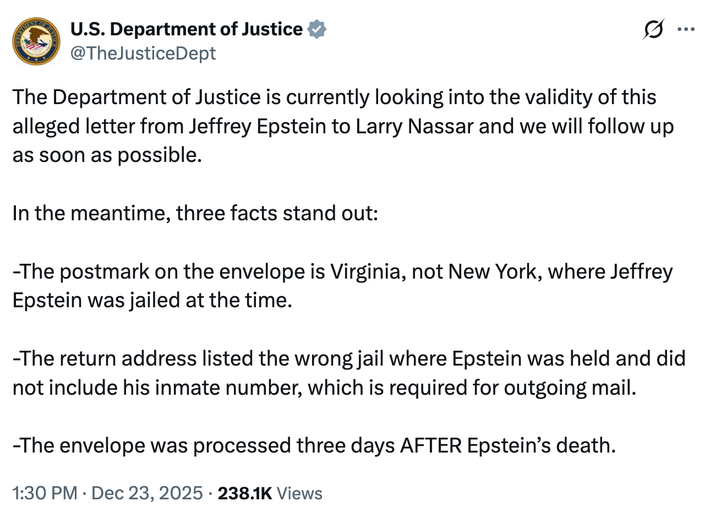
Task: Click the @TheJusticeDept handle
Action: [x=143, y=54]
